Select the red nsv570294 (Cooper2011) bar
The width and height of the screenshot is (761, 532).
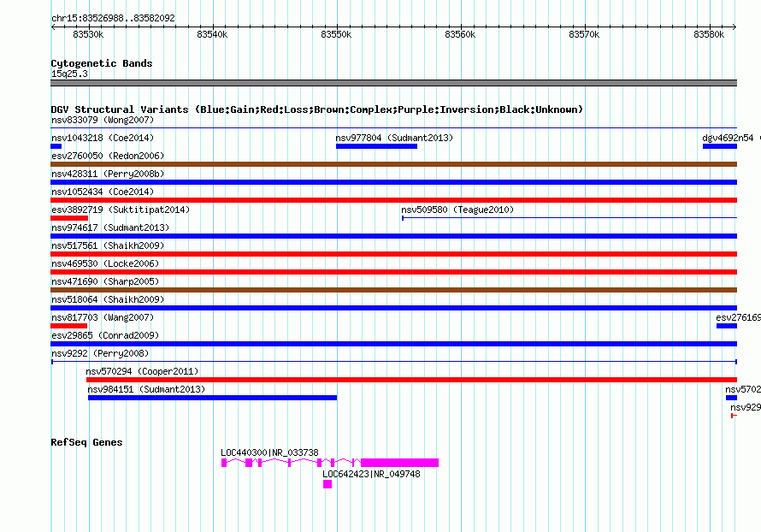point(411,380)
